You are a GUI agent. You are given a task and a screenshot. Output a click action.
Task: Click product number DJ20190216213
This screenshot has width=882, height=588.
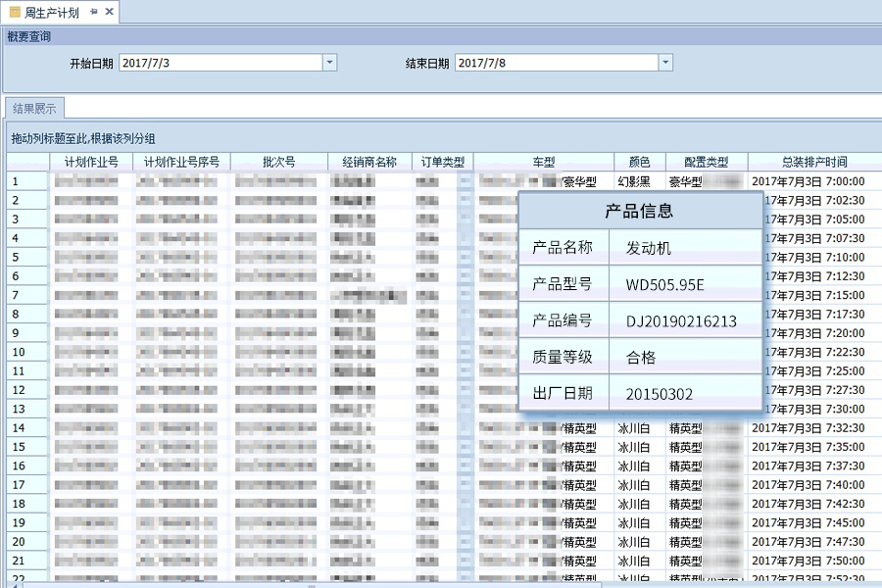[x=681, y=321]
